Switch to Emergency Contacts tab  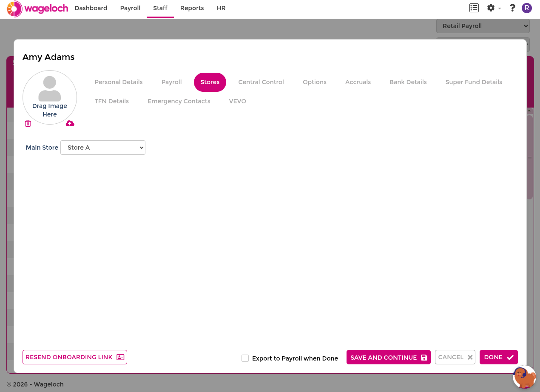(x=179, y=101)
